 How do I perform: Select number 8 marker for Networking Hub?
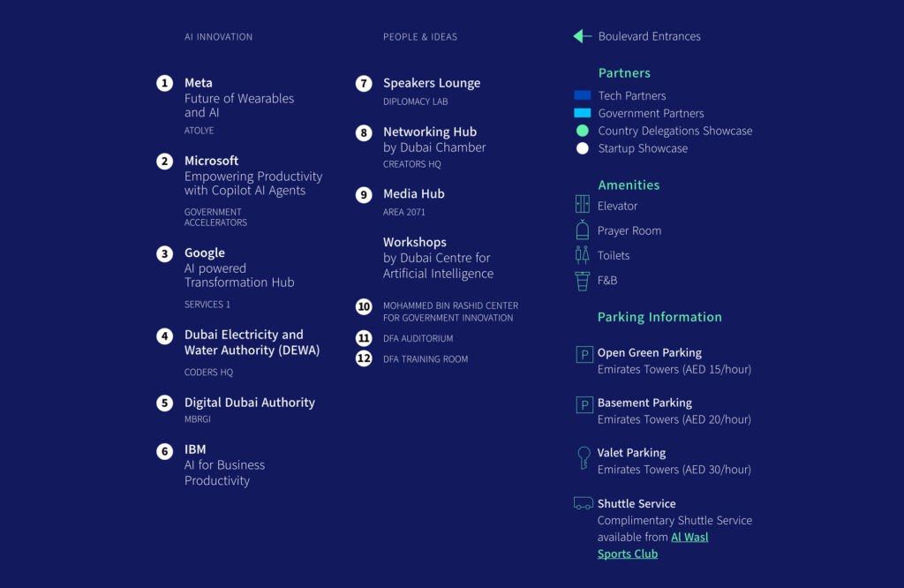point(364,133)
